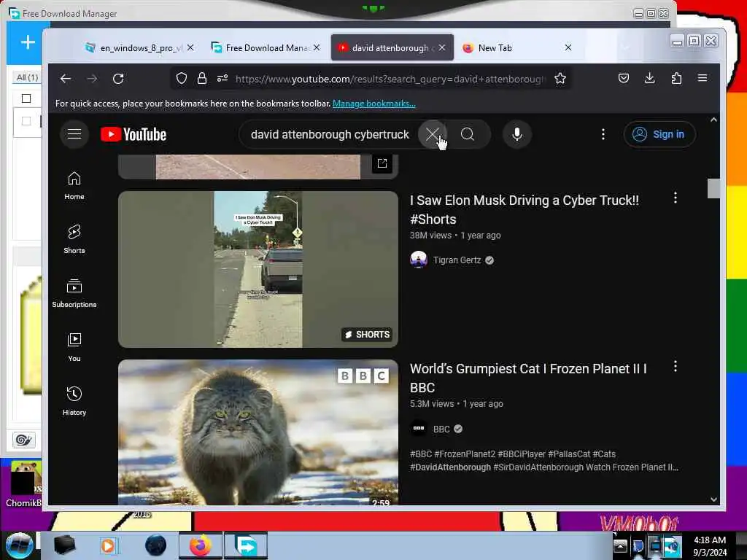
Task: Clear the YouTube search box text
Action: pos(432,134)
